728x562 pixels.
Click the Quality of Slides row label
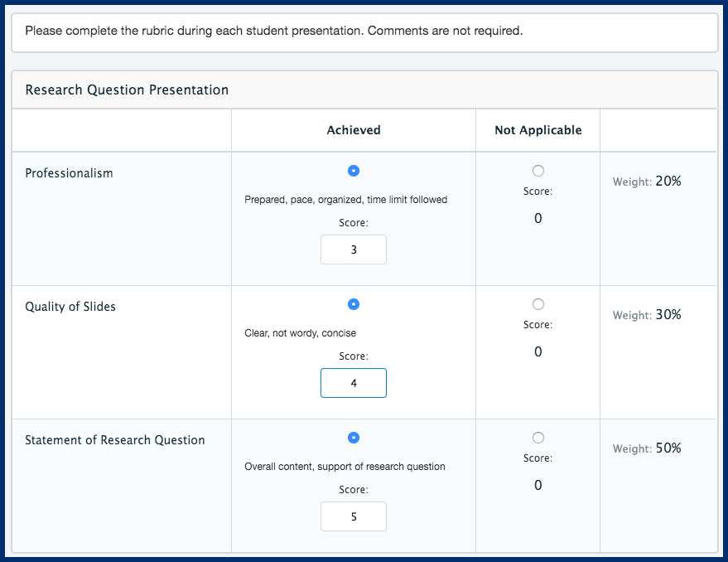coord(70,307)
